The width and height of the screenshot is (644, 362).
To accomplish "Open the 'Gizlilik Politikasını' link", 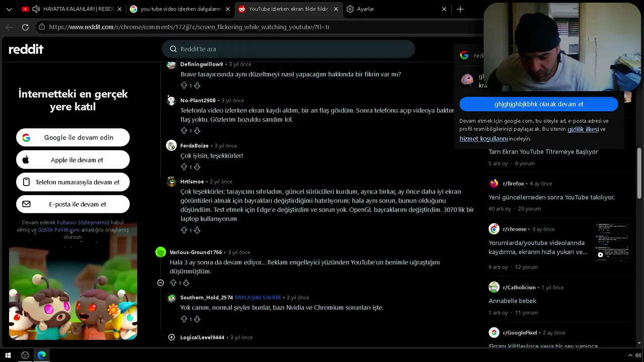I will pos(59,230).
